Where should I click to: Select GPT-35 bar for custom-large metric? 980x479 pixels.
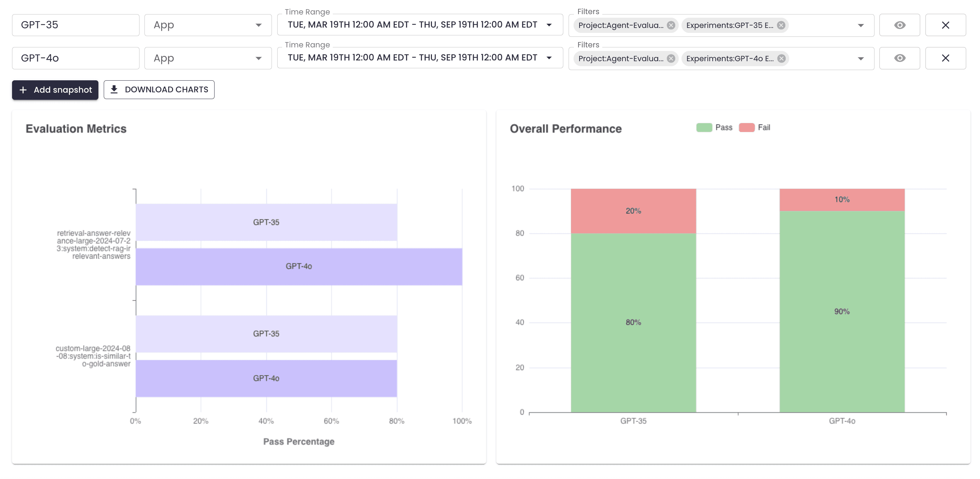point(266,334)
